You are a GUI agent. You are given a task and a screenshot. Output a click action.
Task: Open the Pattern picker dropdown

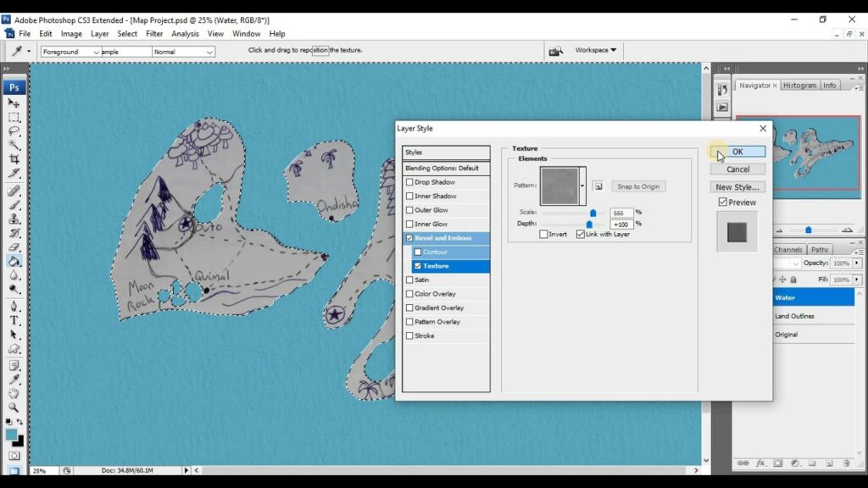[x=582, y=186]
